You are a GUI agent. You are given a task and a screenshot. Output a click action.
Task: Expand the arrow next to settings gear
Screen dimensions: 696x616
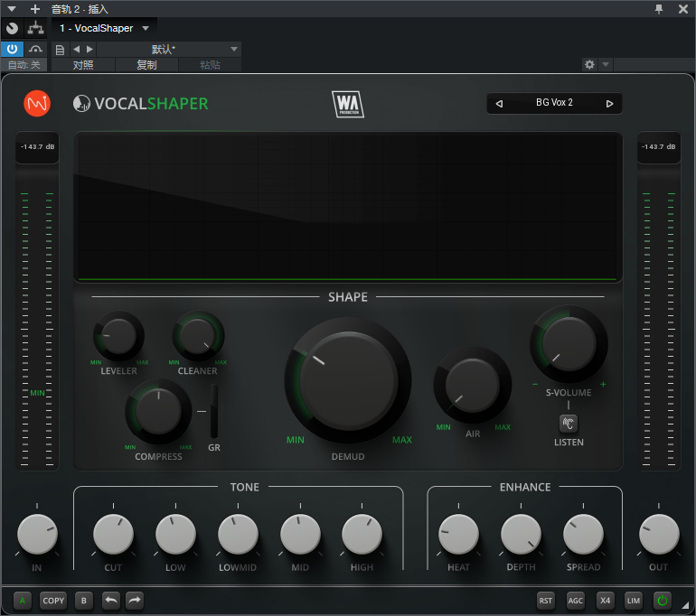(x=606, y=65)
